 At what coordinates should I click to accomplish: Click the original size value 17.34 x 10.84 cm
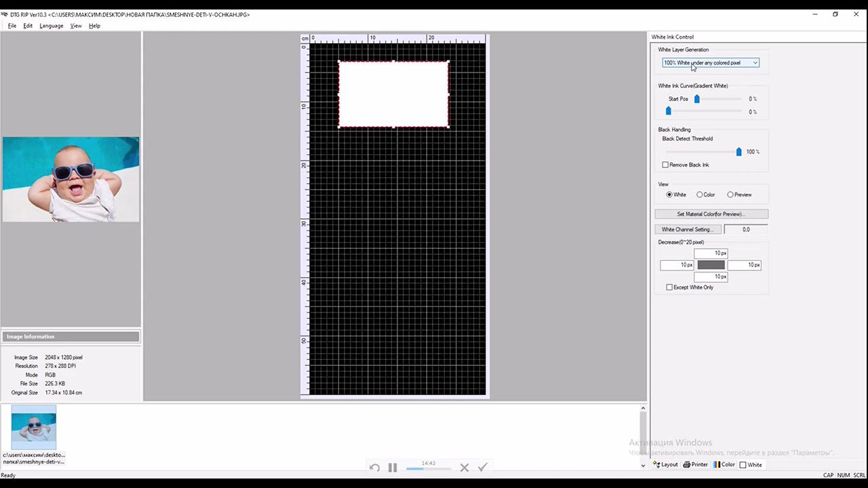click(64, 392)
